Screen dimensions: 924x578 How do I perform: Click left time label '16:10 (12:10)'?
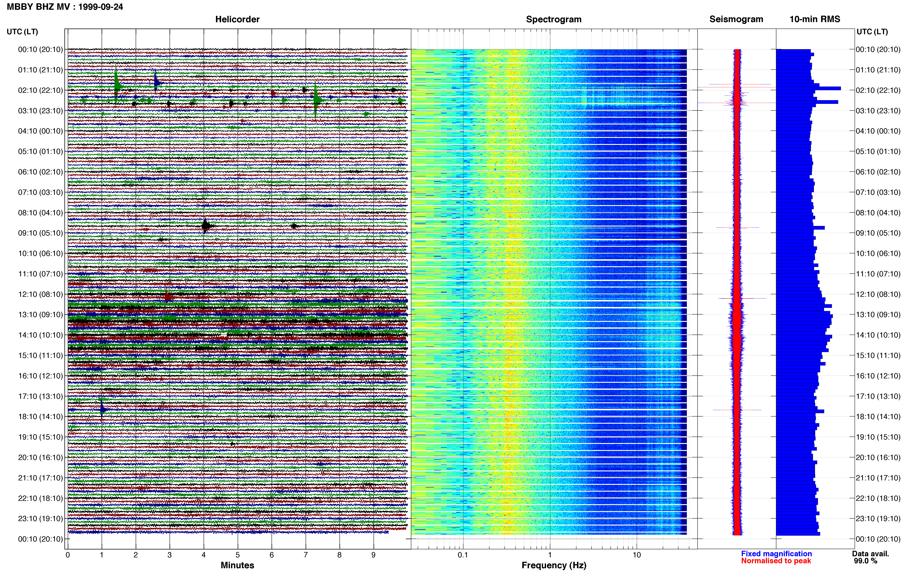(41, 376)
